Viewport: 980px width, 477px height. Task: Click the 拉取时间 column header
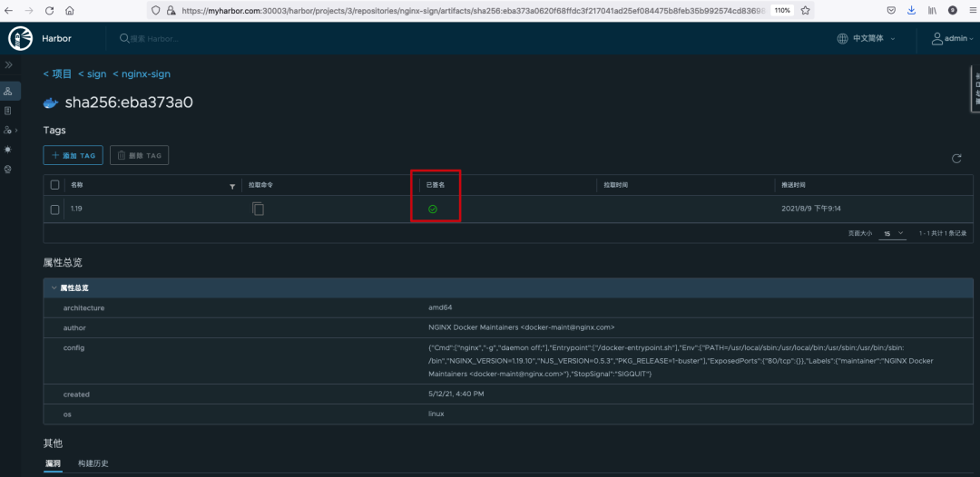(x=615, y=185)
